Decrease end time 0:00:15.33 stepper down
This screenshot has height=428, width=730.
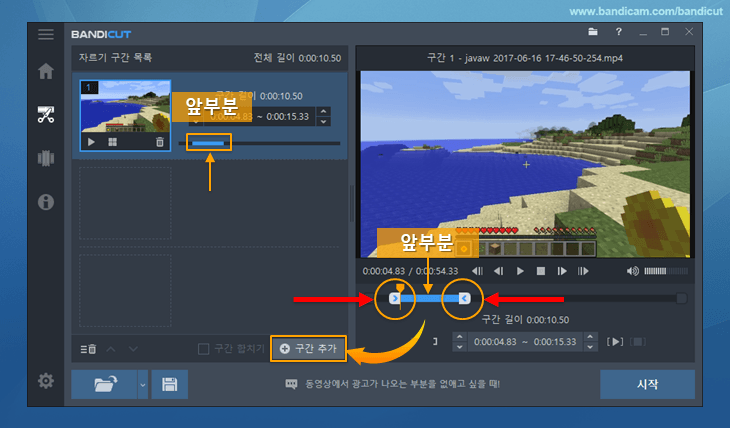(590, 347)
